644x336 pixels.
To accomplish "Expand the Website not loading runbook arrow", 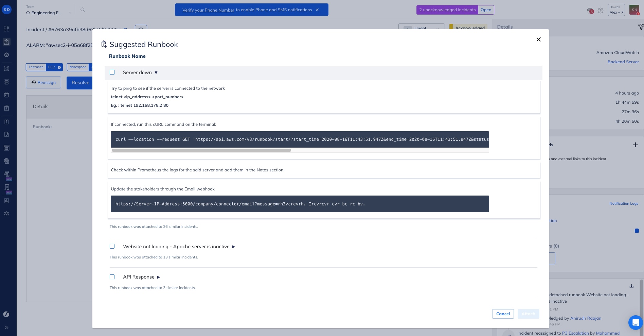I will 233,247.
